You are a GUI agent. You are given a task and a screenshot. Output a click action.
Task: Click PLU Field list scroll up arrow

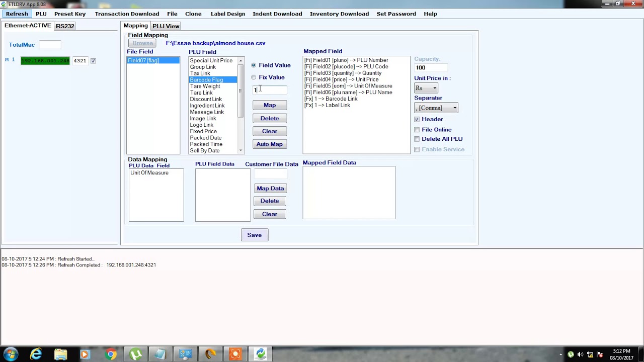pos(240,61)
